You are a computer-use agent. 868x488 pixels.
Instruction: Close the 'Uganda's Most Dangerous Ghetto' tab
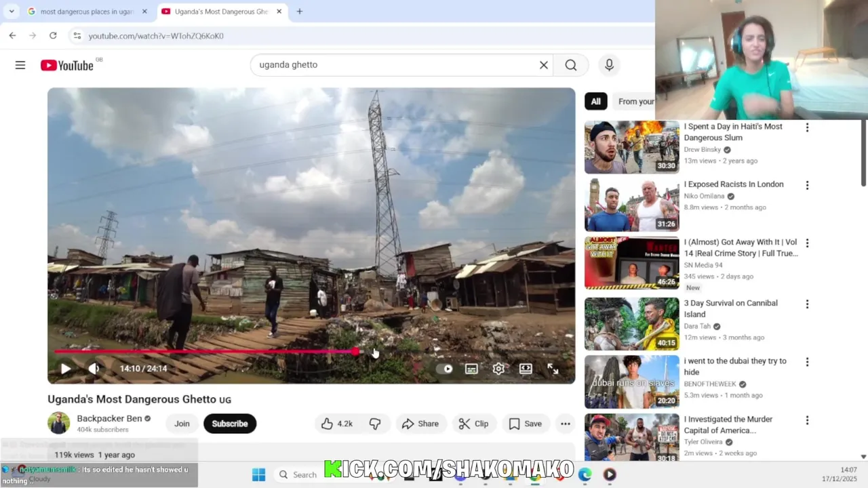(278, 12)
